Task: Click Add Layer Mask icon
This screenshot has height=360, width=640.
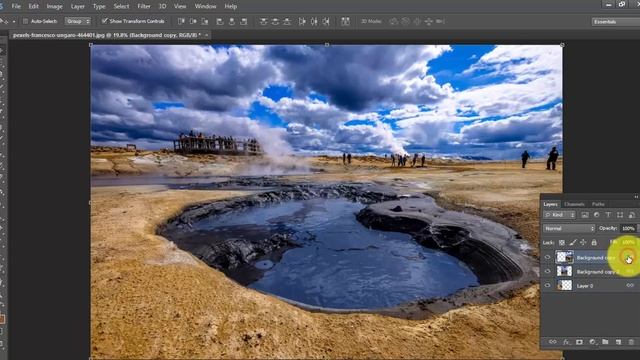Action: click(579, 342)
